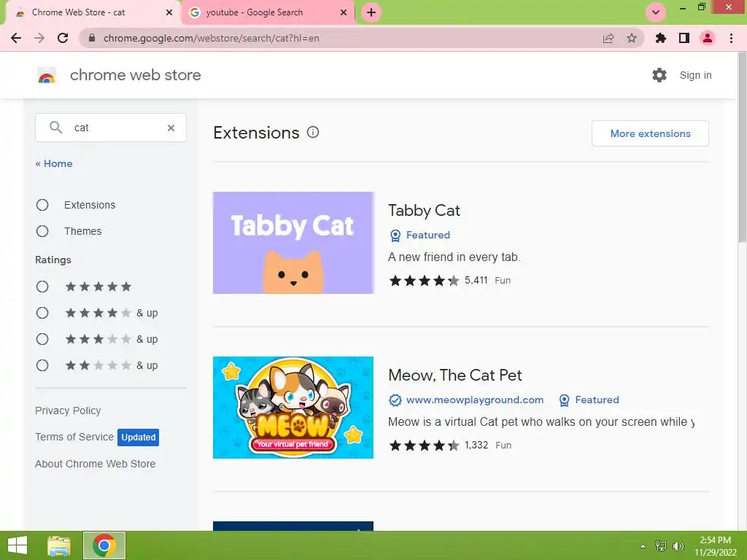This screenshot has width=747, height=560.
Task: Go back to previous page
Action: [x=16, y=38]
